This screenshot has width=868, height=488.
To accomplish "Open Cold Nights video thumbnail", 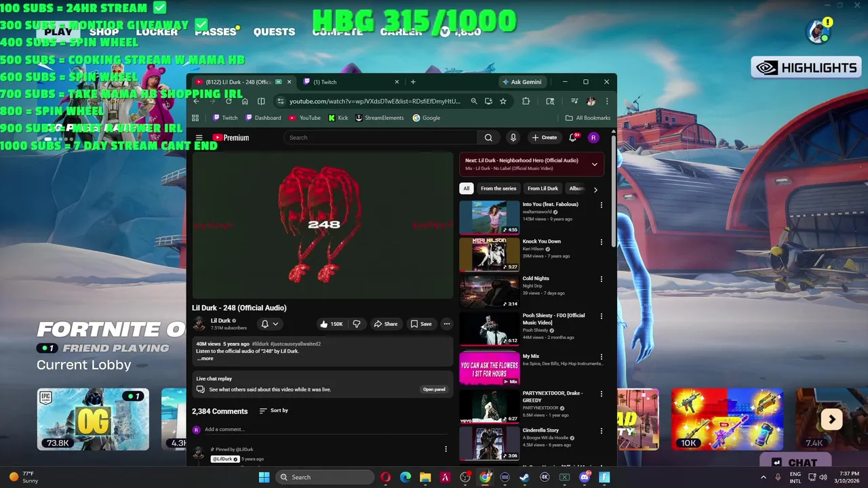I will (x=490, y=291).
